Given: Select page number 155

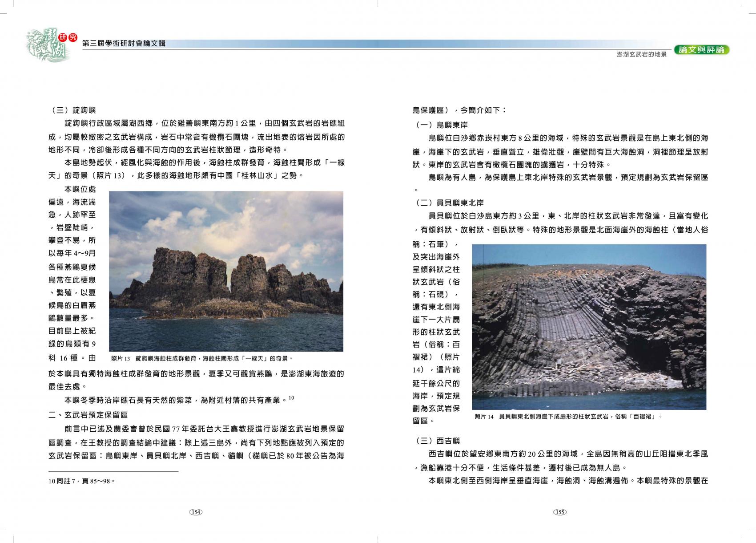Looking at the screenshot, I should click(559, 512).
